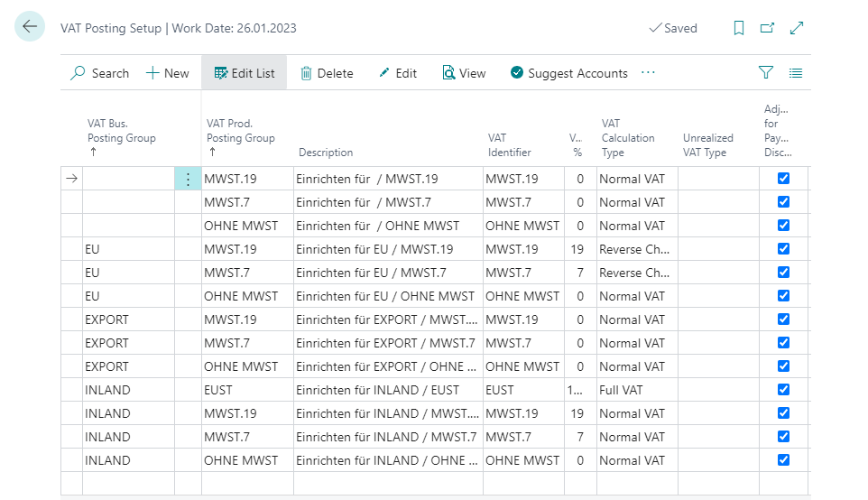Click Unrealized VAT Type cell in EUST row
Image resolution: width=868 pixels, height=500 pixels.
(x=718, y=390)
